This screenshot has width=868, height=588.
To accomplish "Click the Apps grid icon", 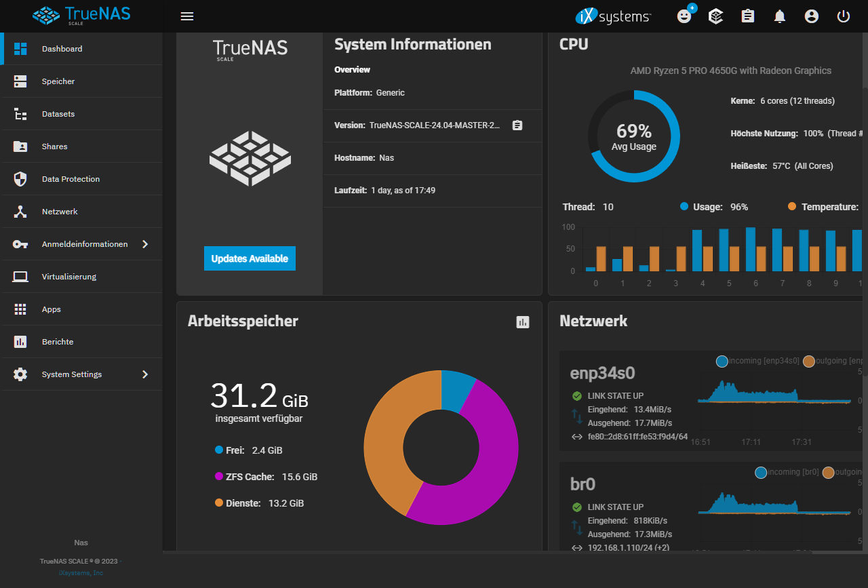I will pyautogui.click(x=20, y=309).
